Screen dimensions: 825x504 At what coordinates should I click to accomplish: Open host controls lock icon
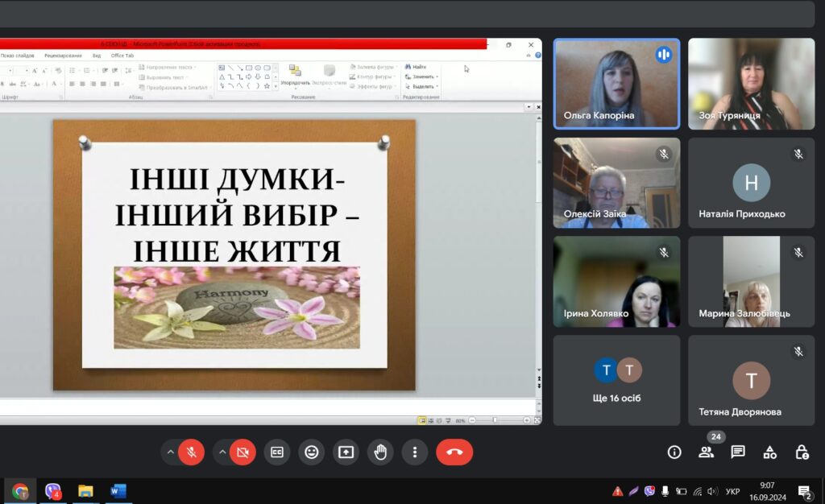click(802, 452)
